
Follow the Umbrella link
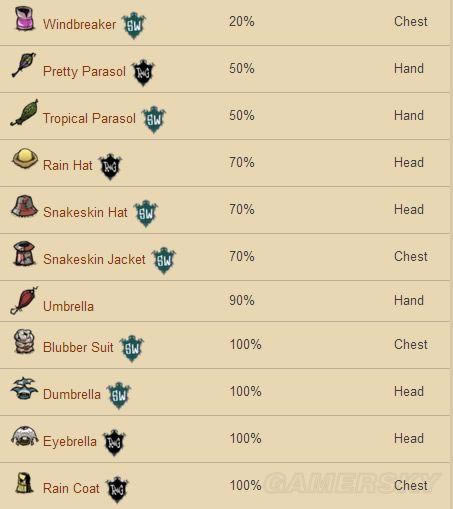point(68,307)
